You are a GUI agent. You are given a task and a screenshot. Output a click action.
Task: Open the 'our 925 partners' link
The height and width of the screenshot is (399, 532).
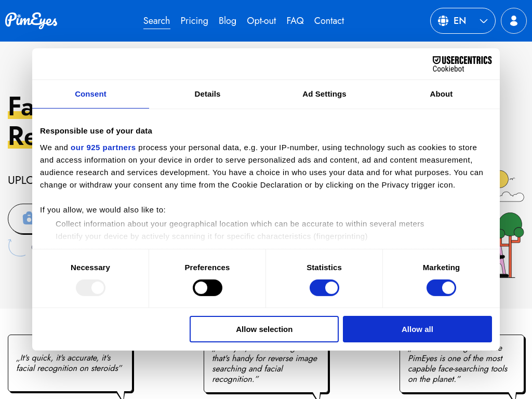click(103, 148)
